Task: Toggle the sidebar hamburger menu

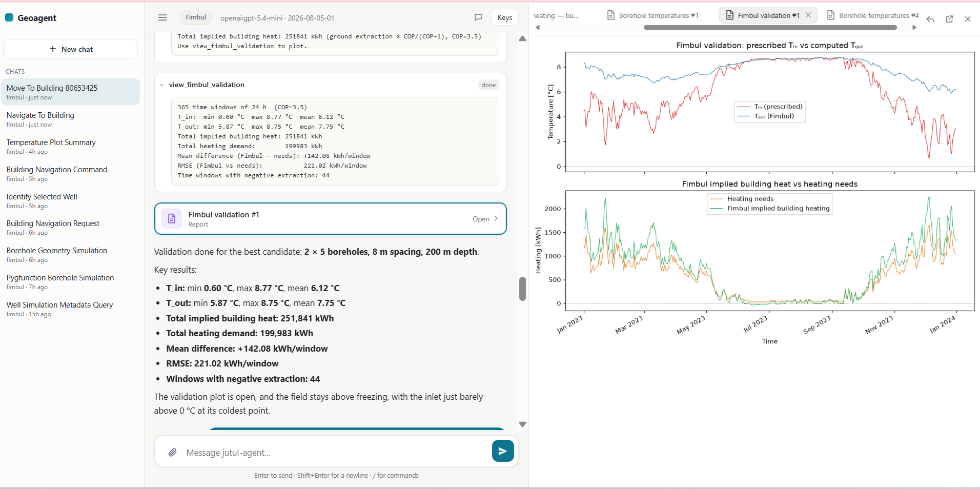Action: click(x=162, y=17)
